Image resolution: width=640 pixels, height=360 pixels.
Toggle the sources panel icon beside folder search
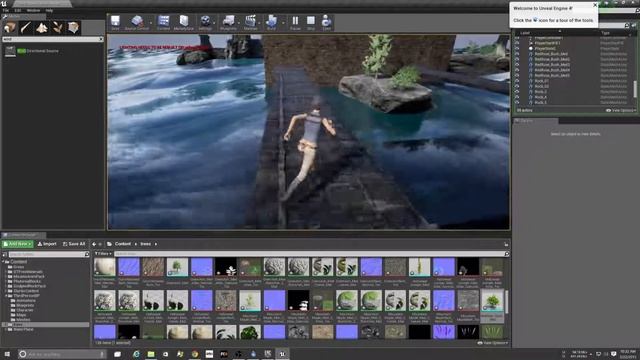pos(4,254)
